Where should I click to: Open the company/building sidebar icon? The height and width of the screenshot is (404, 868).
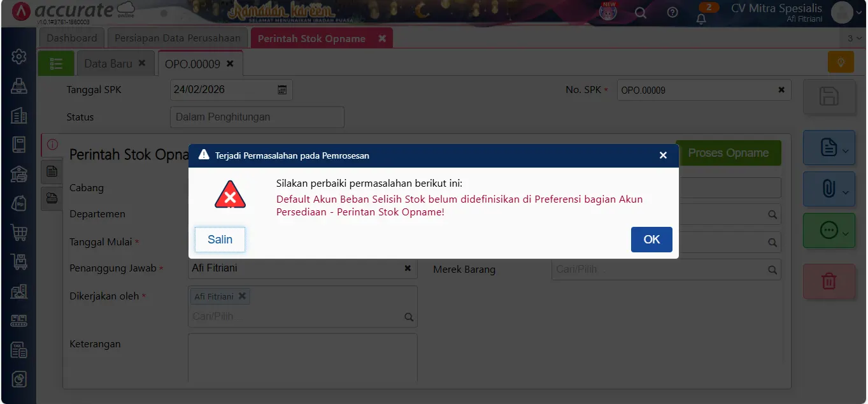[18, 115]
